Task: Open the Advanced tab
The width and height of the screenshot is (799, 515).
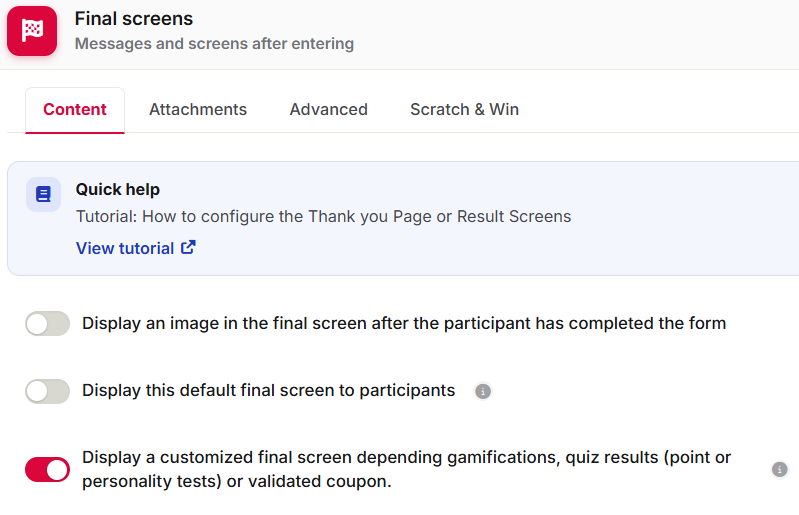Action: (329, 110)
